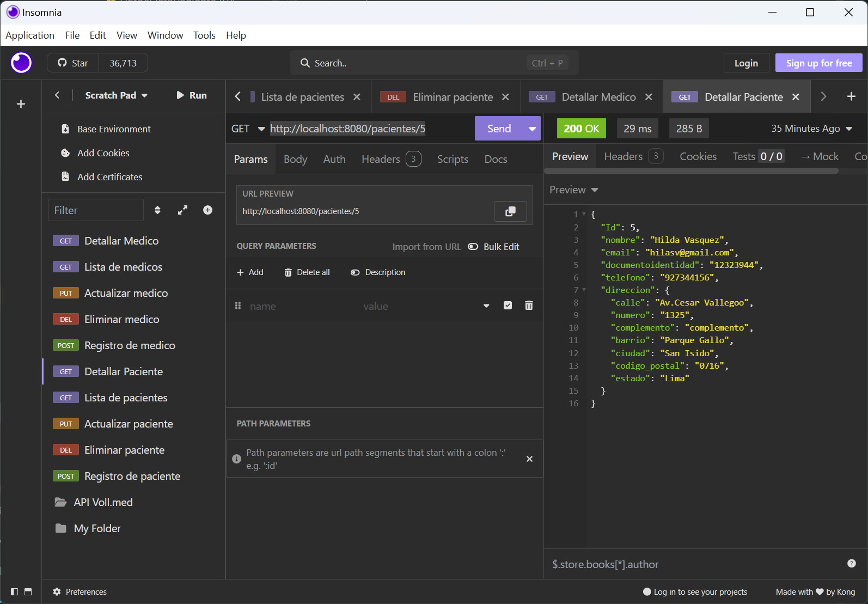Image resolution: width=868 pixels, height=604 pixels.
Task: Open the Scratch Pad dropdown
Action: (116, 95)
